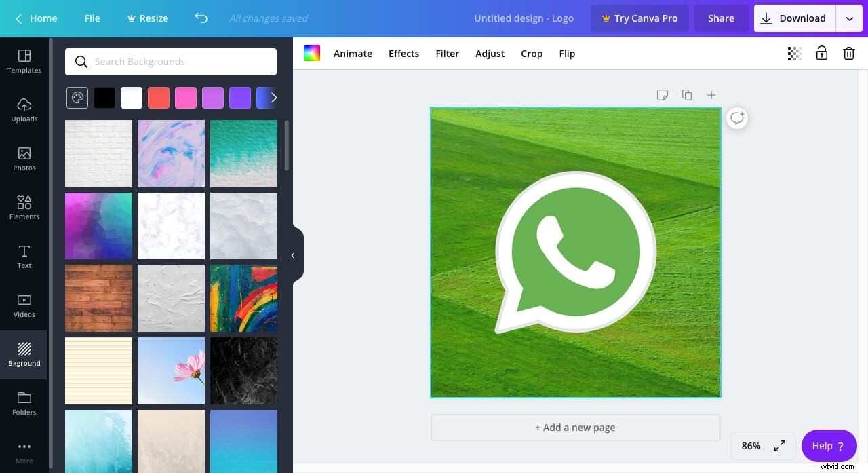Select the Elements sidebar icon
Image resolution: width=868 pixels, height=473 pixels.
tap(24, 208)
